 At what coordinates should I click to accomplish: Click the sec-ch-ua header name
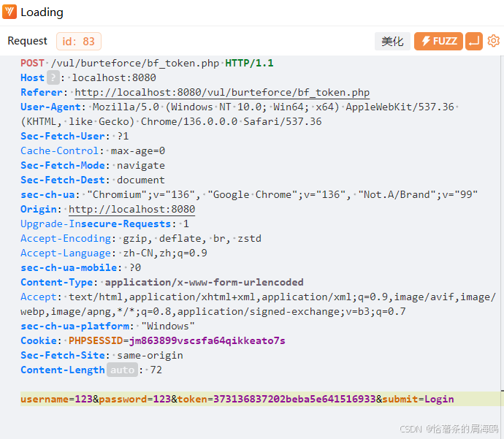(47, 195)
